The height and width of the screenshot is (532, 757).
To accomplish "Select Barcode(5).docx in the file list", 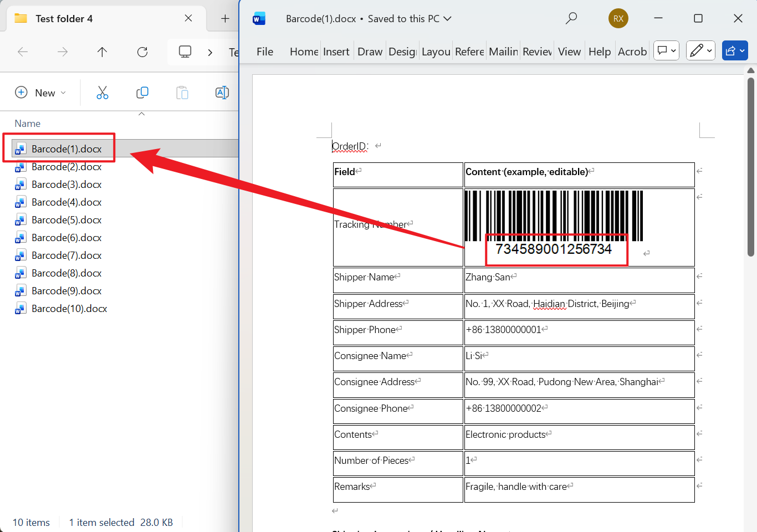I will (67, 220).
